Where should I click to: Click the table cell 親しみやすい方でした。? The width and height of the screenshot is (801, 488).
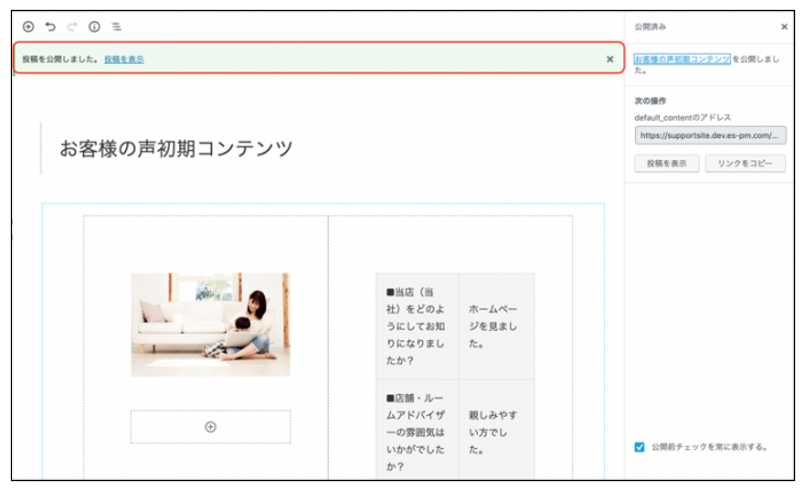click(494, 432)
